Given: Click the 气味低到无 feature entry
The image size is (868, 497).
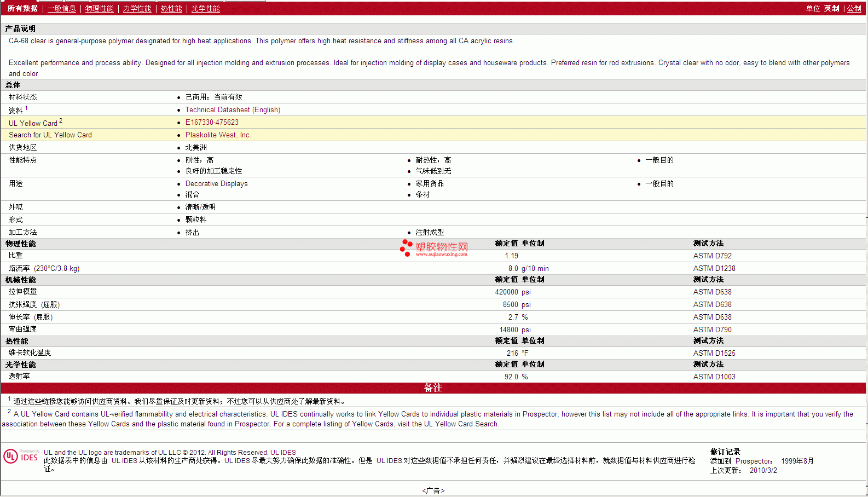Looking at the screenshot, I should point(433,171).
